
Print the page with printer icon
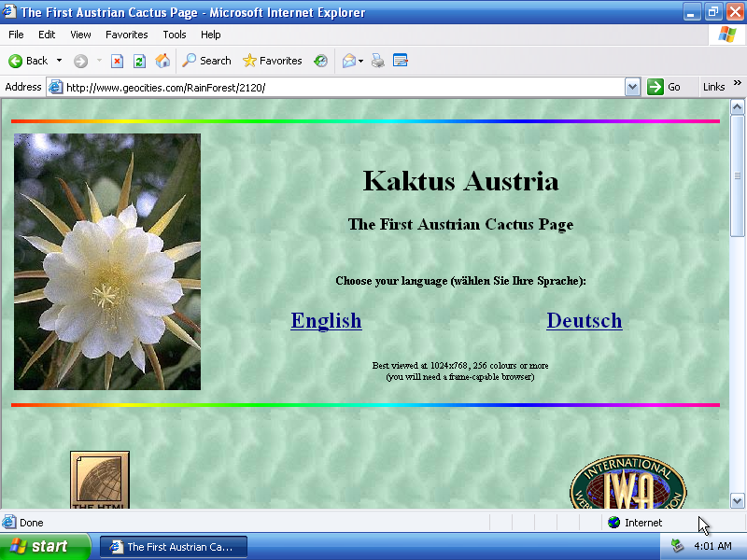coord(378,61)
